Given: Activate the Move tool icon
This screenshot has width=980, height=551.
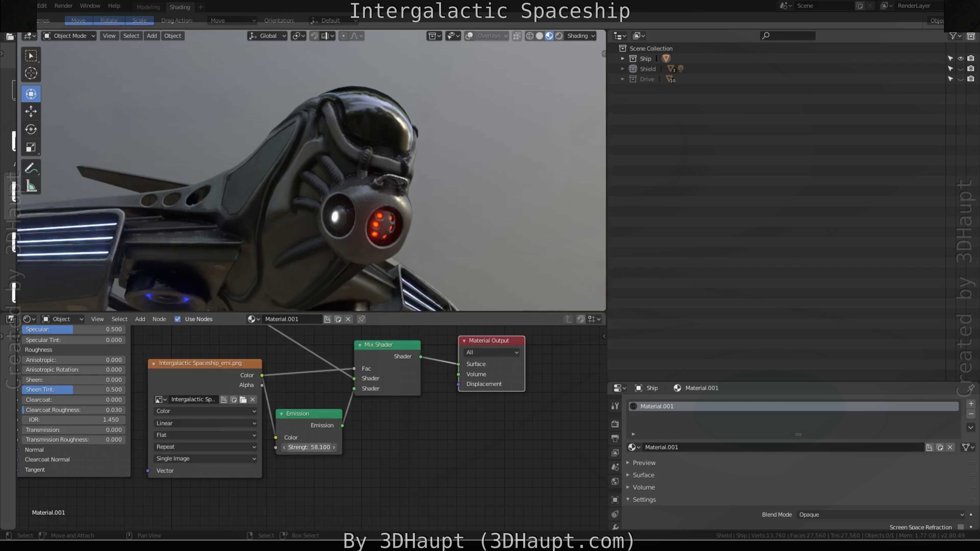Looking at the screenshot, I should click(x=31, y=111).
